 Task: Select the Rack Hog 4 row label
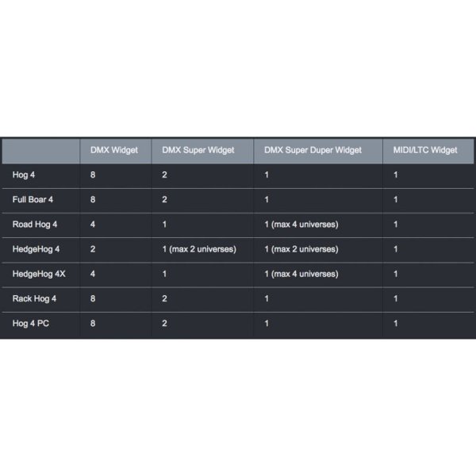tap(34, 299)
